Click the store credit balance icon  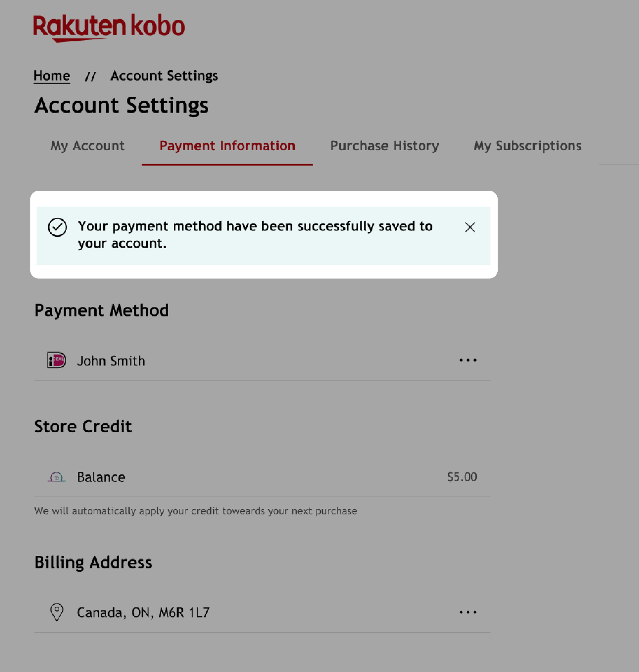click(x=56, y=476)
